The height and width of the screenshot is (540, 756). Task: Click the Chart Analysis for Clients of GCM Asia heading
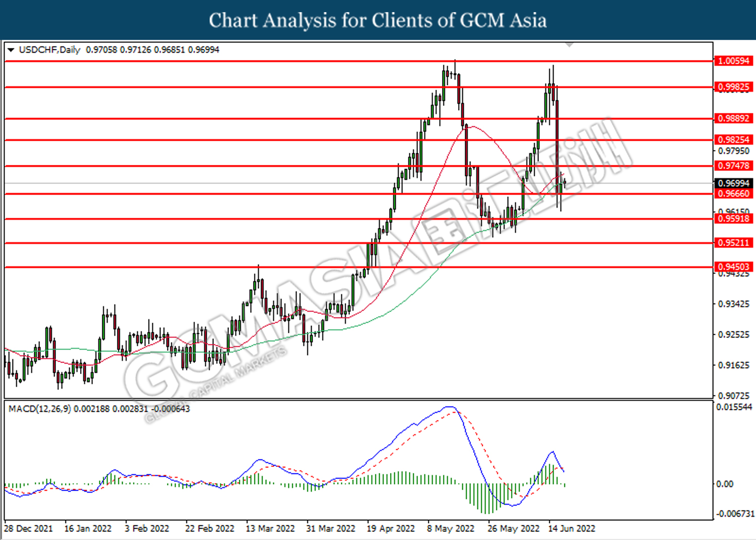point(378,20)
